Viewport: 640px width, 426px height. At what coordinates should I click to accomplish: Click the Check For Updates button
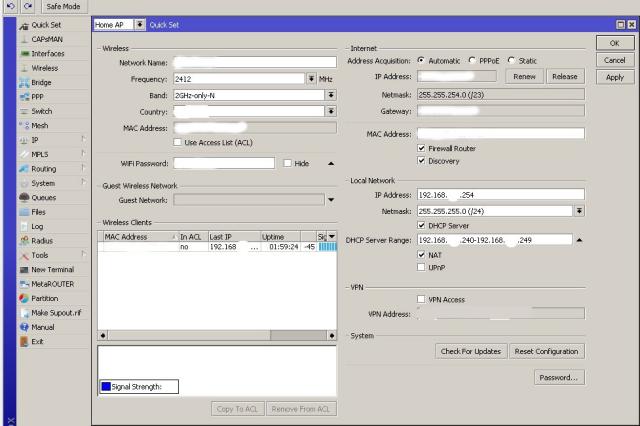[470, 352]
